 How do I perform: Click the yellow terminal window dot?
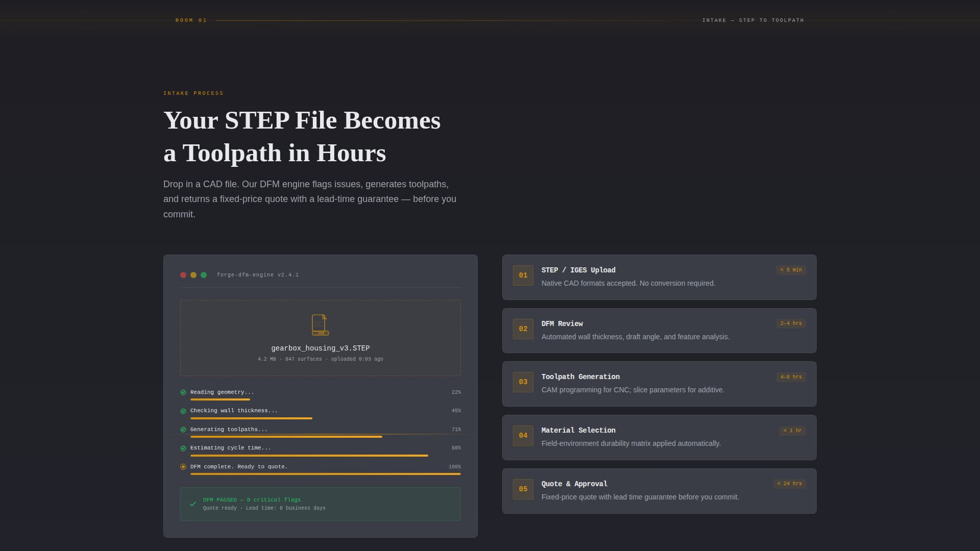tap(193, 274)
